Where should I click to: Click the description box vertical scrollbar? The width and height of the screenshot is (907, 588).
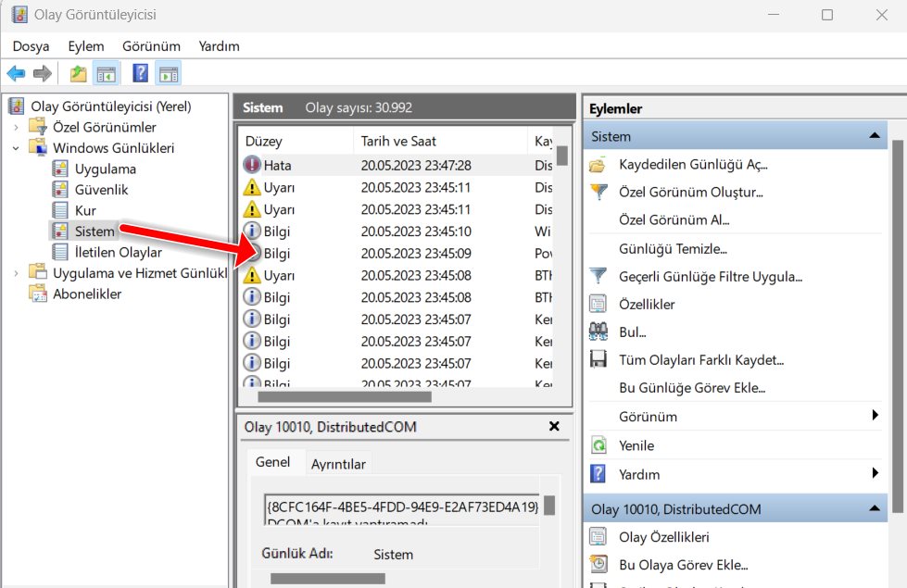(549, 506)
